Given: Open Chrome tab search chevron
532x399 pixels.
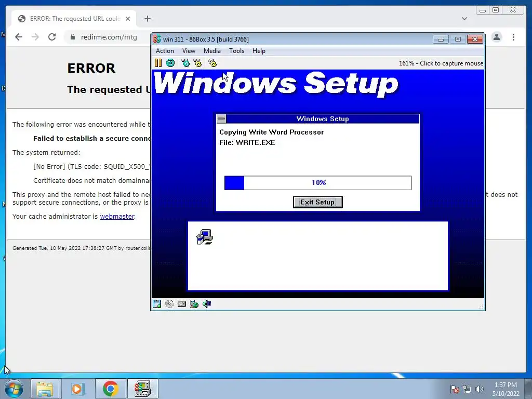Looking at the screenshot, I should [x=464, y=19].
